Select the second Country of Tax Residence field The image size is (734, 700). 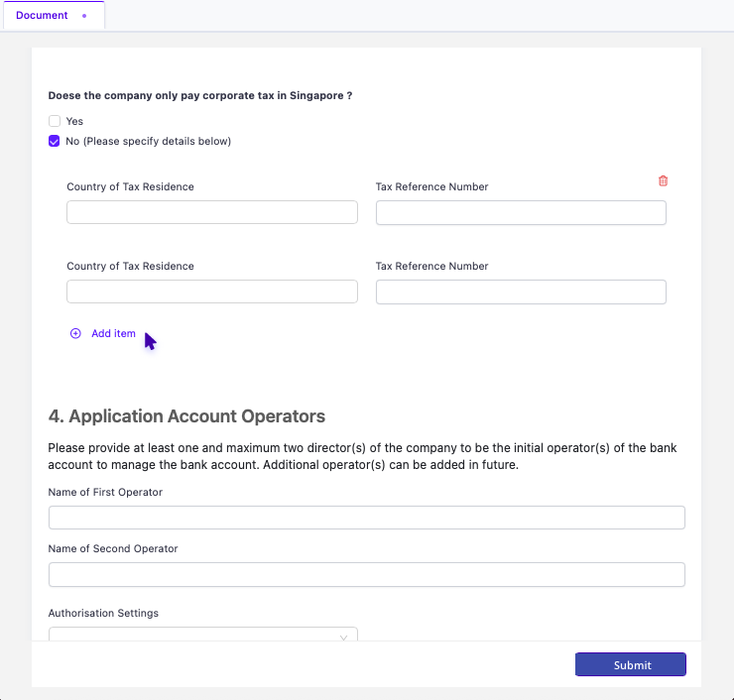pos(211,292)
